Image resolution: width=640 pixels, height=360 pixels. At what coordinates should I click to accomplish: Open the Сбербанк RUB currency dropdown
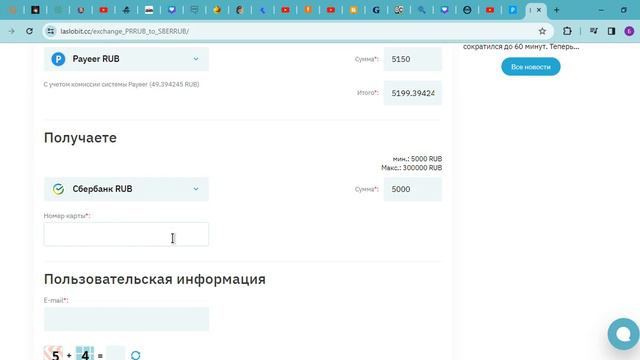coord(126,189)
